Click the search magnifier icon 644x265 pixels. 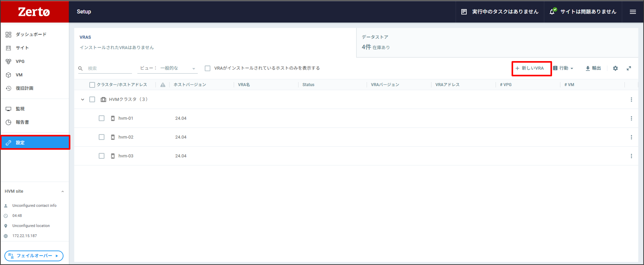81,68
